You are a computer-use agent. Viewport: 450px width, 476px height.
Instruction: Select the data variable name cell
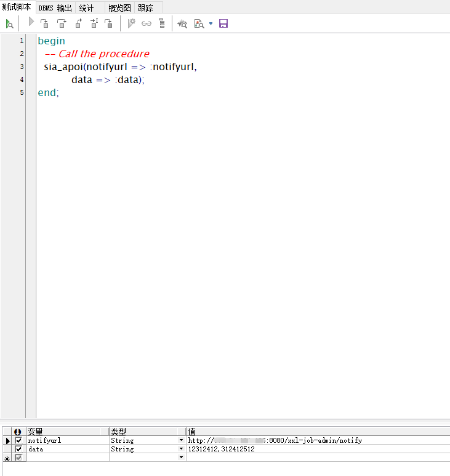(68, 449)
